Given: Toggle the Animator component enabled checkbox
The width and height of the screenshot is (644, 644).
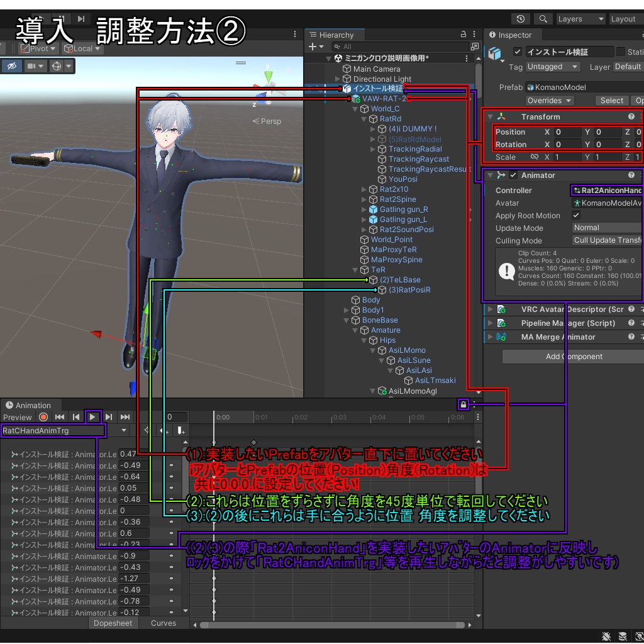Looking at the screenshot, I should 513,175.
